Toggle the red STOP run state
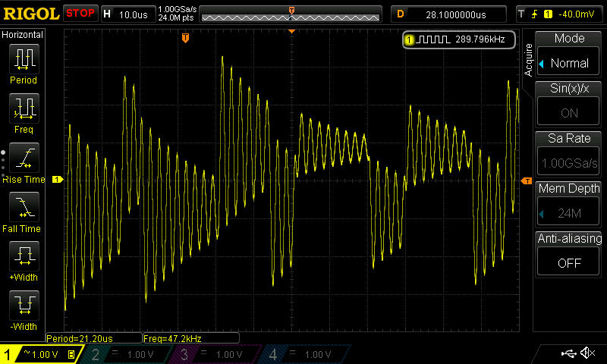607x364 pixels. click(80, 14)
